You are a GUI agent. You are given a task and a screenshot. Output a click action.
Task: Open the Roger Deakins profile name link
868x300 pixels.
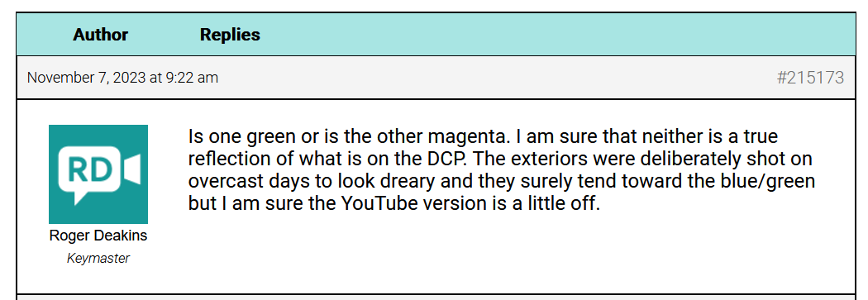coord(98,236)
